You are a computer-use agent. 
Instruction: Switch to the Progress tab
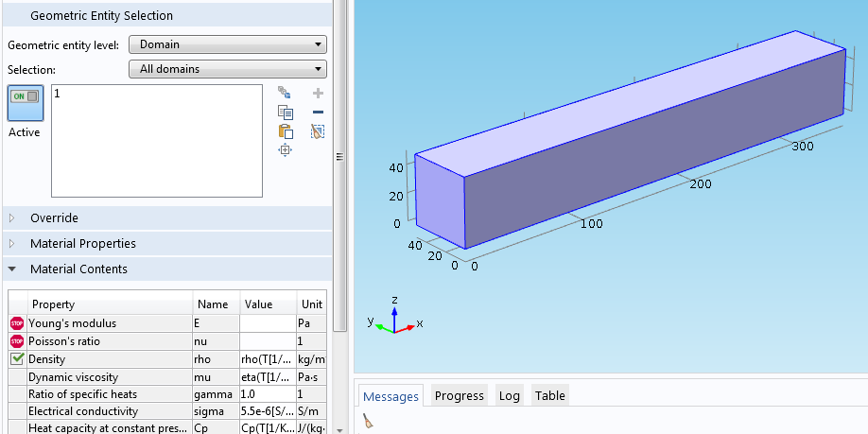coord(459,396)
